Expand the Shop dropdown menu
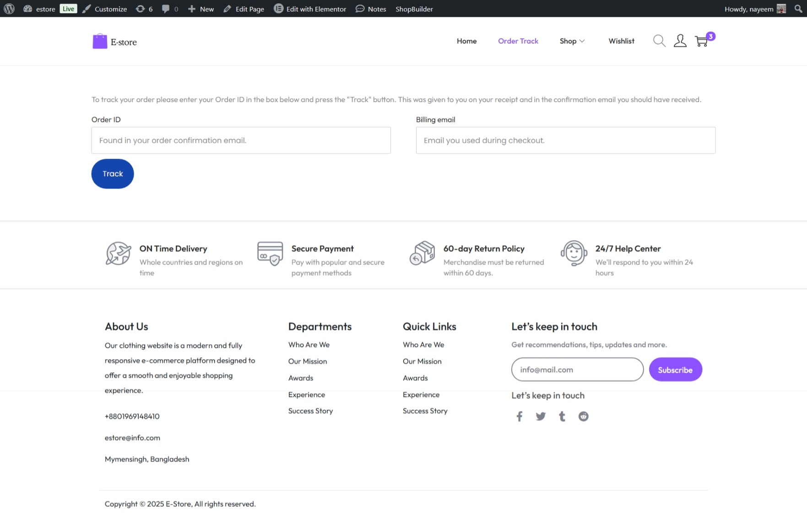The height and width of the screenshot is (532, 807). point(572,41)
